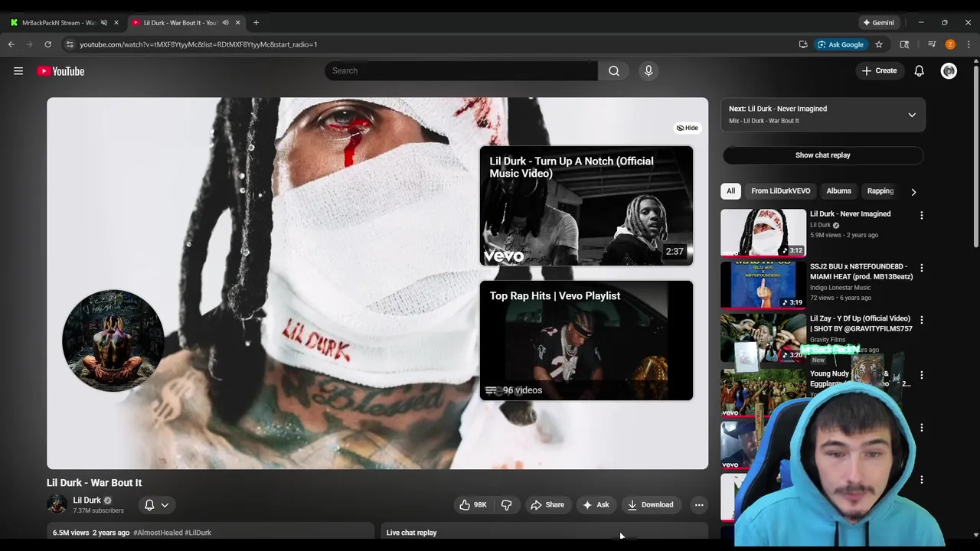Open the notifications bell in header
Viewport: 980px width, 551px height.
pyautogui.click(x=919, y=71)
